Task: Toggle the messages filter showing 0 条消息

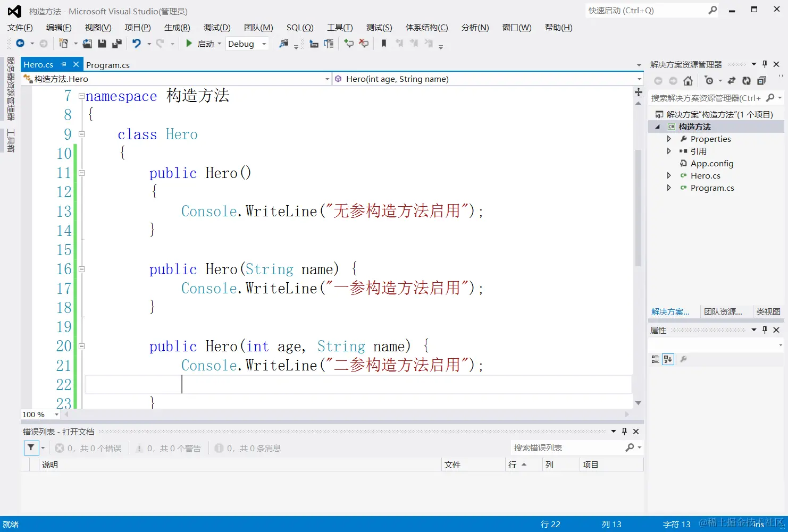Action: pyautogui.click(x=247, y=448)
